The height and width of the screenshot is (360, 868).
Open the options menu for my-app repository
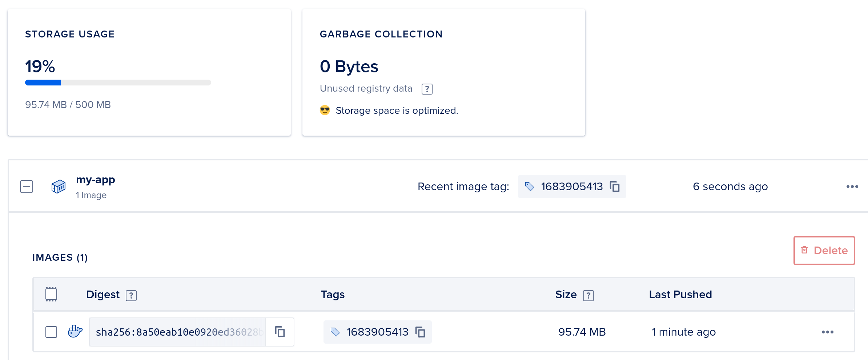(x=852, y=186)
